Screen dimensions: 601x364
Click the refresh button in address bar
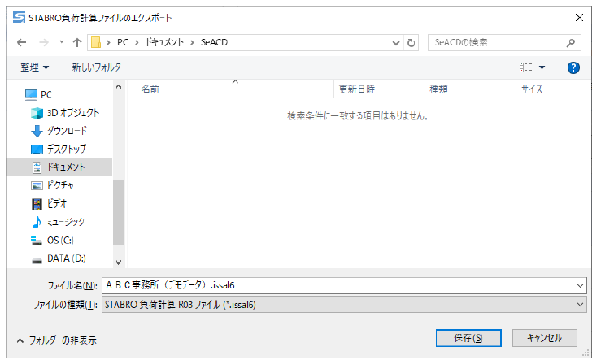pyautogui.click(x=412, y=41)
